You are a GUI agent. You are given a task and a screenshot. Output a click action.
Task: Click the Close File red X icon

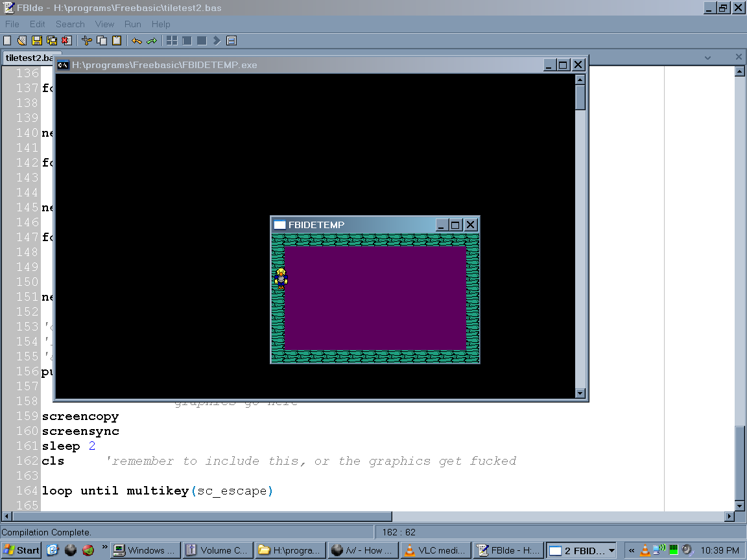click(66, 41)
